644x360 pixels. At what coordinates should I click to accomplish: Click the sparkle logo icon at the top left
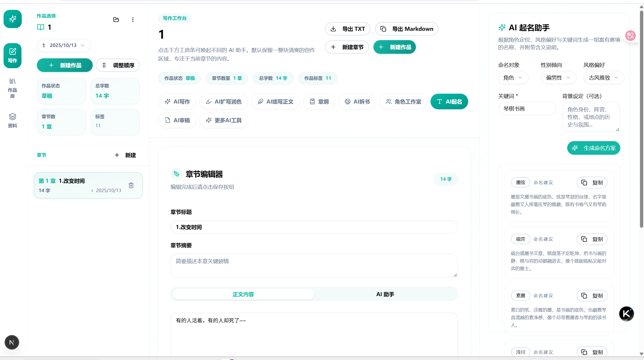pyautogui.click(x=12, y=19)
